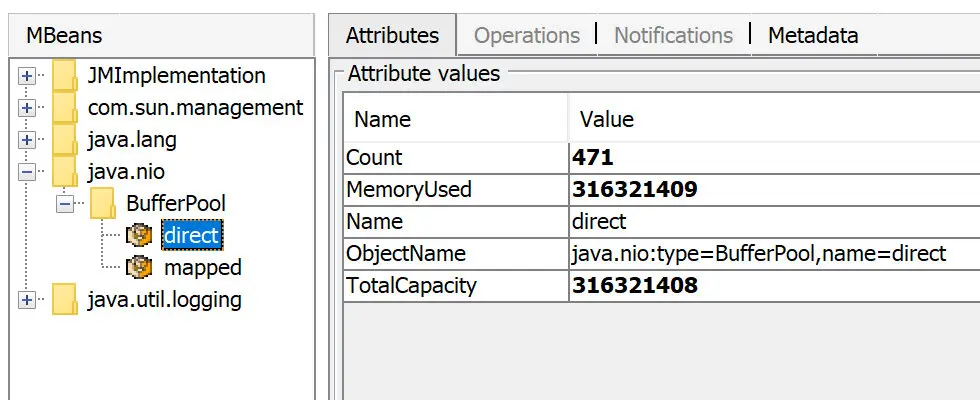Click the MemoryUsed value 316321409
Viewport: 980px width, 400px height.
coord(774,189)
